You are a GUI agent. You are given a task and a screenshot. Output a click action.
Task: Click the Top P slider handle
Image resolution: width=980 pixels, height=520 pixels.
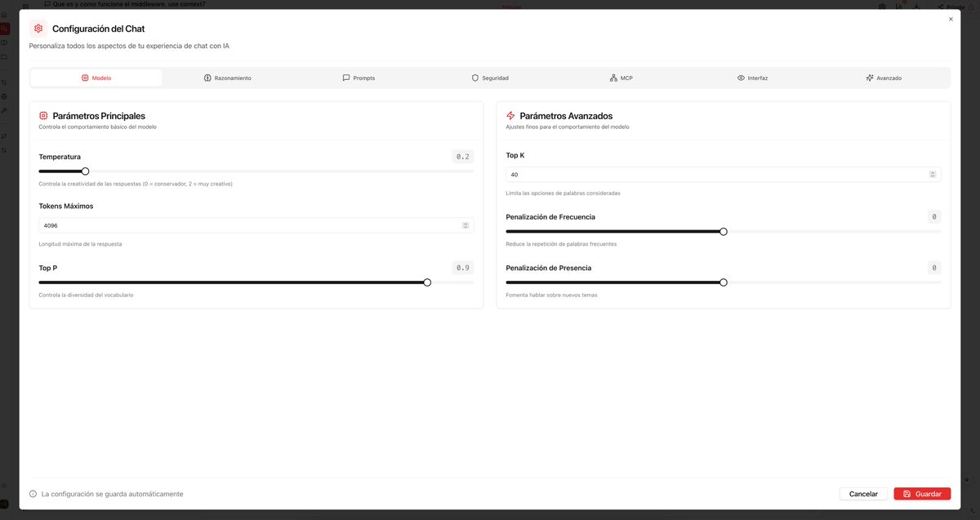pyautogui.click(x=427, y=282)
